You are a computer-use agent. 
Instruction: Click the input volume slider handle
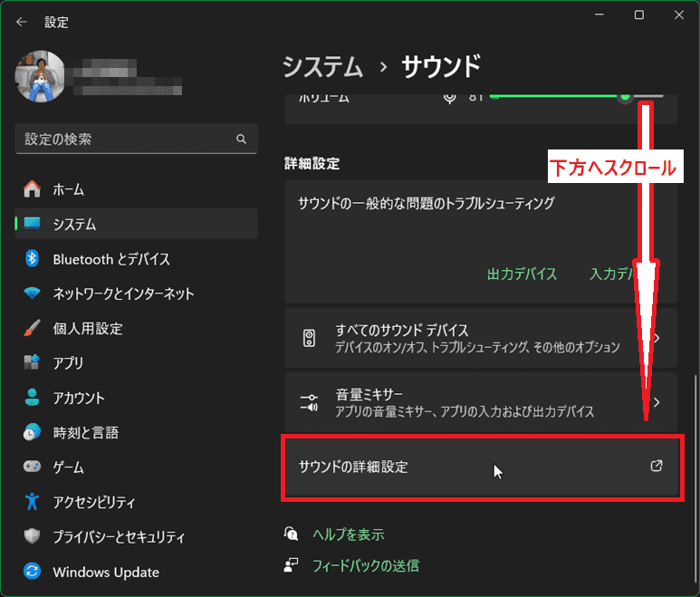coord(625,96)
